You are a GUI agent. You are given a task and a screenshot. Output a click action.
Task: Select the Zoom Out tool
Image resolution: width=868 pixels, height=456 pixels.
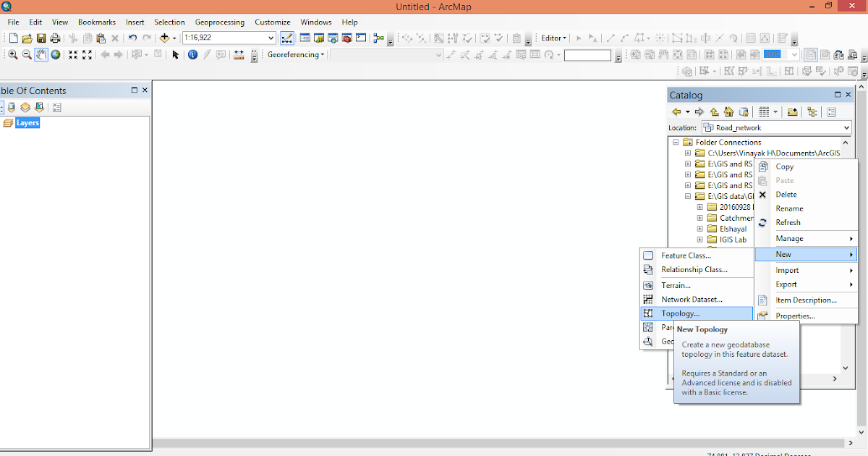[x=27, y=54]
